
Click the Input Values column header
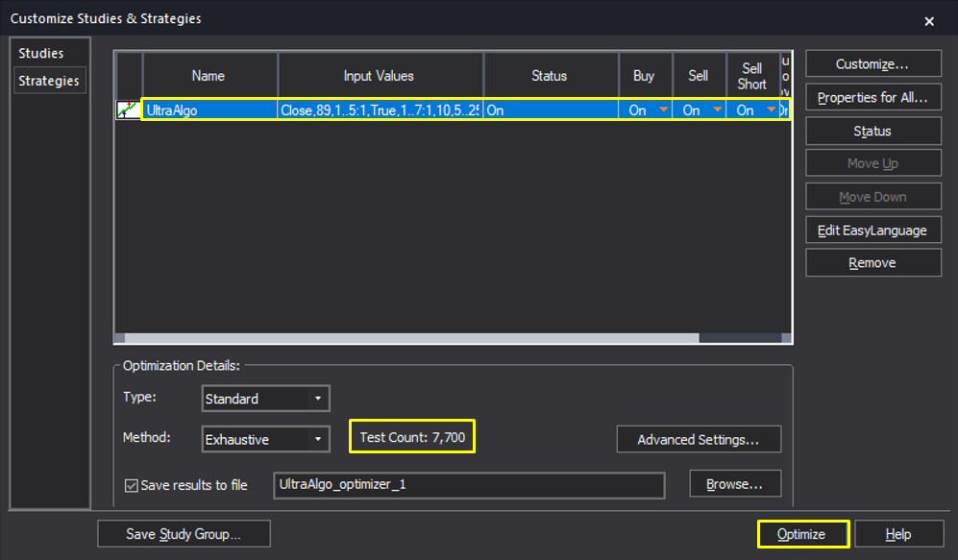tap(380, 76)
